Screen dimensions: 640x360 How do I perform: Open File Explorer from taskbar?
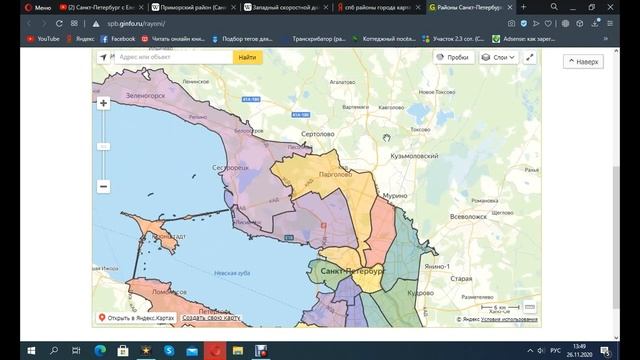click(x=238, y=351)
